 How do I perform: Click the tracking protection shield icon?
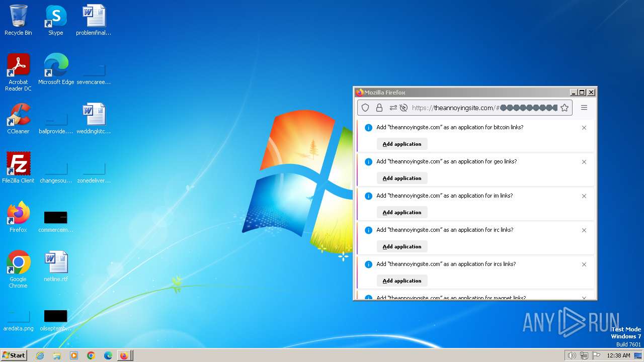coord(366,108)
